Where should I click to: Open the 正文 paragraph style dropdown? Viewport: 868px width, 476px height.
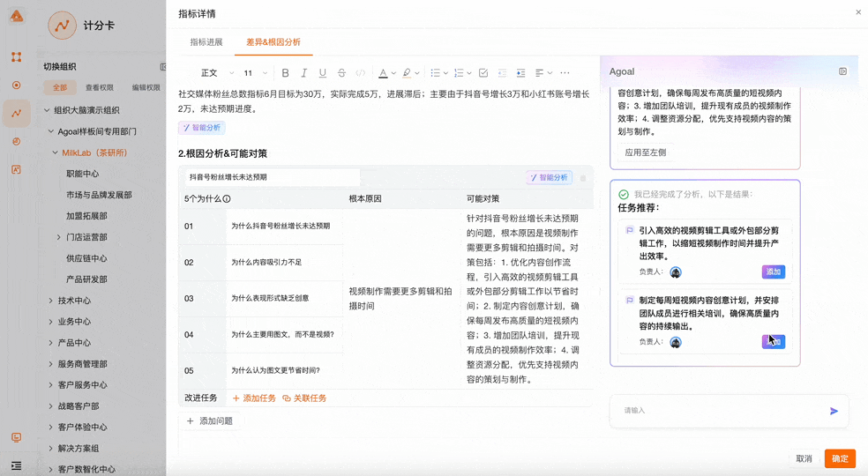pyautogui.click(x=217, y=73)
